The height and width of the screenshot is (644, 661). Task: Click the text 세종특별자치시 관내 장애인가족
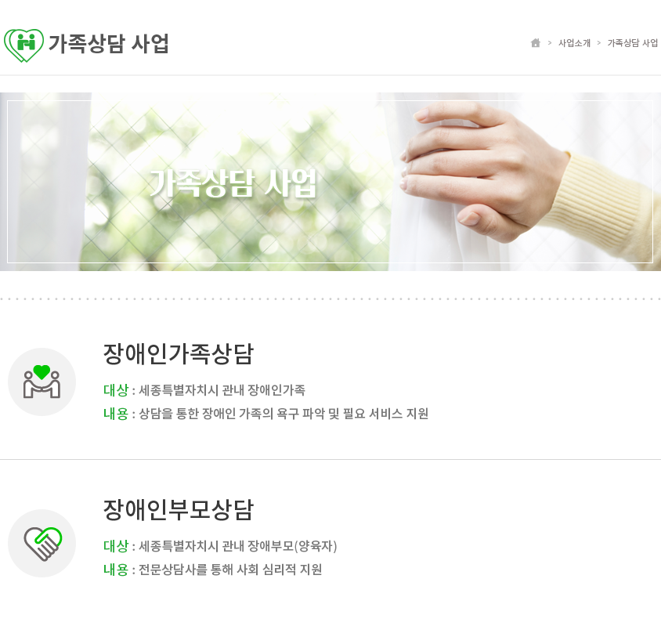[x=222, y=390]
